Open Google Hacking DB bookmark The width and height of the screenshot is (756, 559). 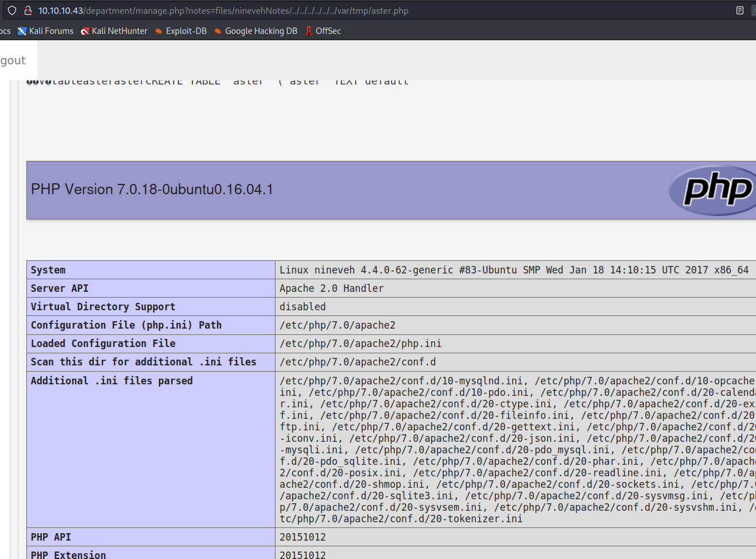click(x=255, y=31)
